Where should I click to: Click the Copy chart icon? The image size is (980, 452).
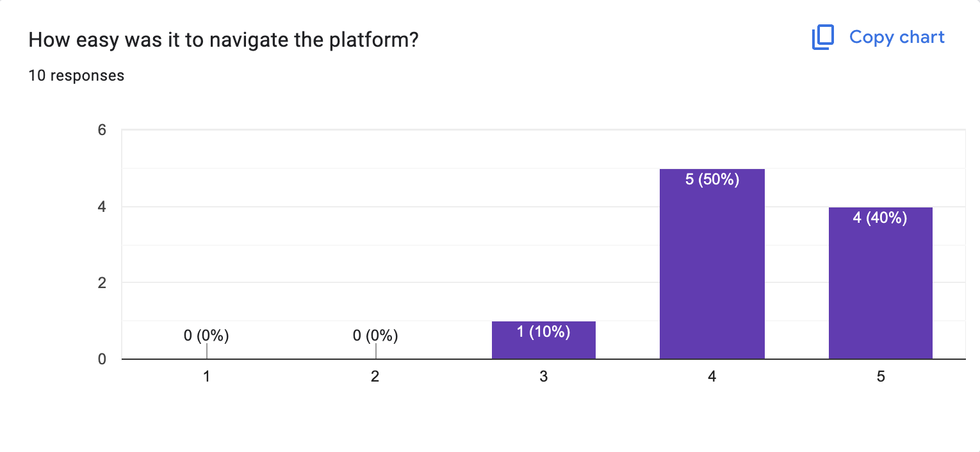822,38
